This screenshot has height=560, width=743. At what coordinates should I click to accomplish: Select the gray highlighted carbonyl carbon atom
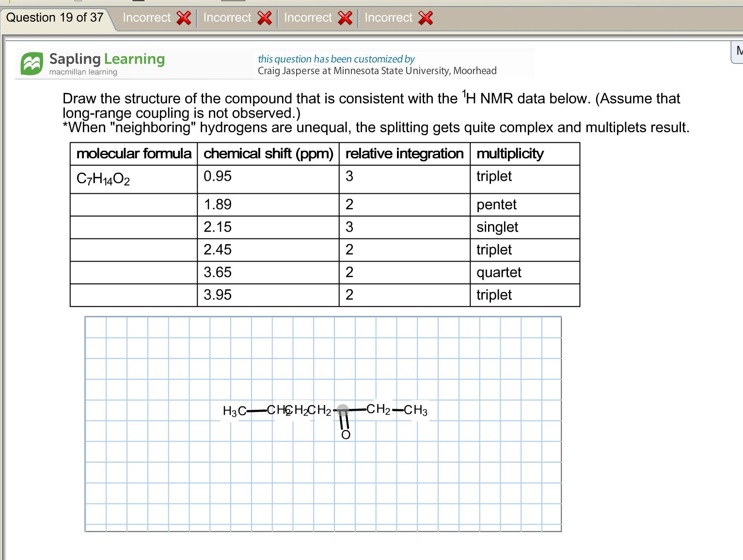tap(343, 410)
